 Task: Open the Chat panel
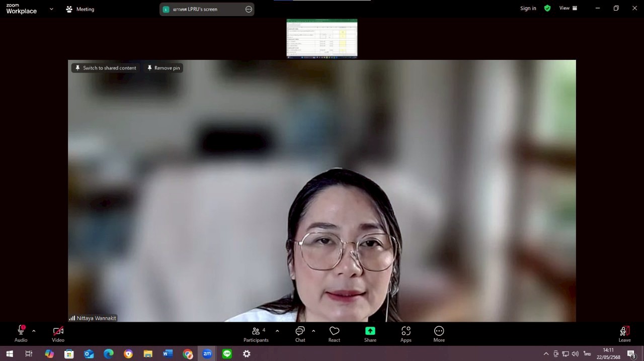coord(300,333)
